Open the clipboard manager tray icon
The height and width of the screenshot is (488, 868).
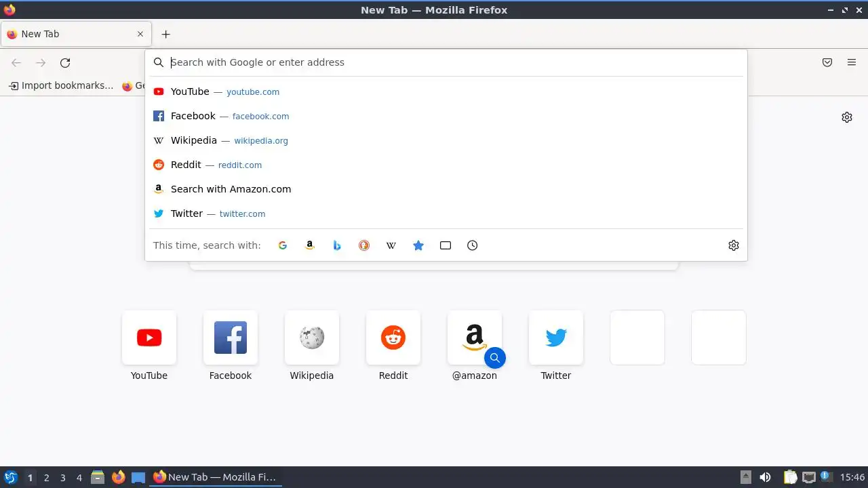(790, 477)
